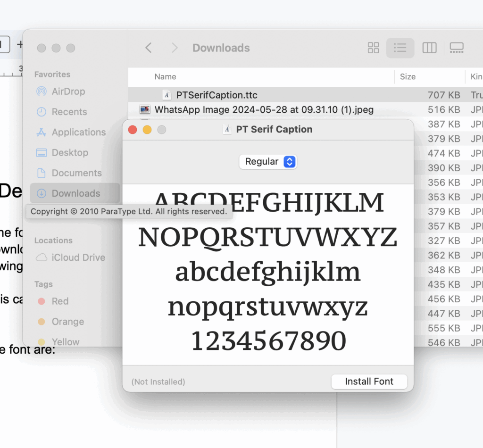The width and height of the screenshot is (483, 448).
Task: Open the WhatsApp Image 2024-05-28 file
Action: pyautogui.click(x=264, y=110)
